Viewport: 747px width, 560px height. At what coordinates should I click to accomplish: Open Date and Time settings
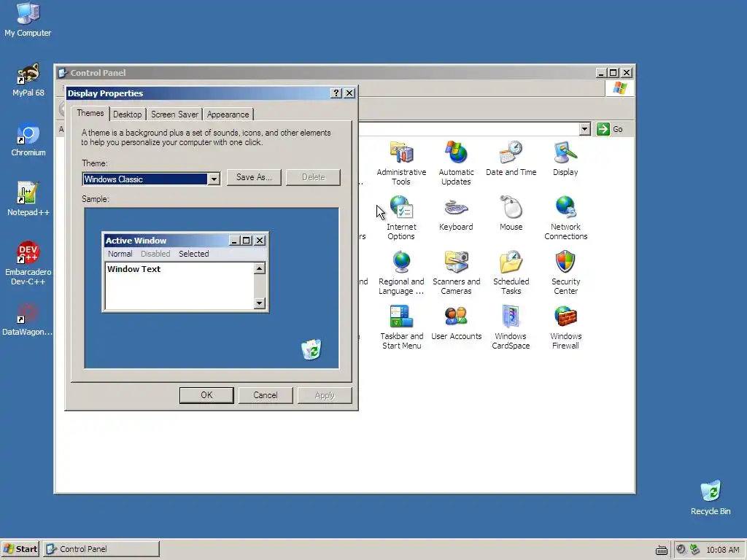[511, 158]
